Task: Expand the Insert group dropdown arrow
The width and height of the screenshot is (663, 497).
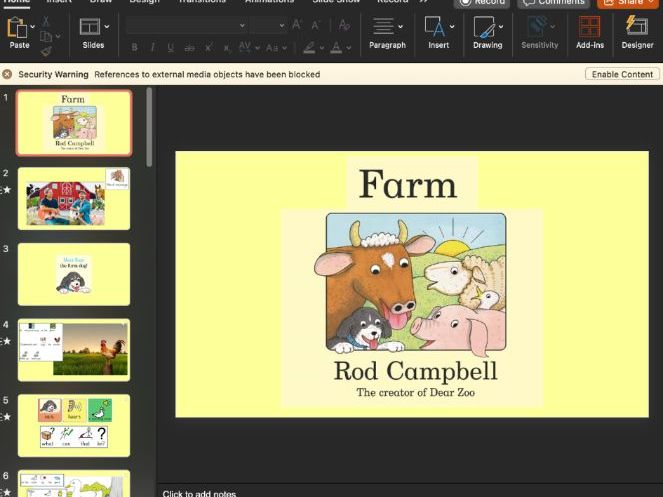Action: (x=452, y=27)
